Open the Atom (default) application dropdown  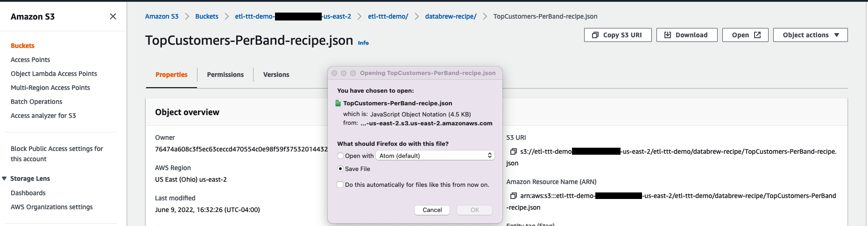pos(435,156)
